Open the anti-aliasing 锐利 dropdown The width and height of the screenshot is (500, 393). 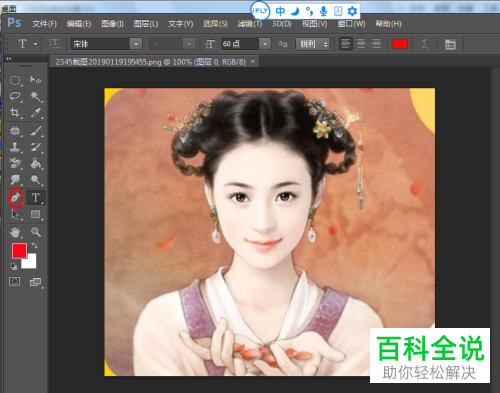pyautogui.click(x=313, y=44)
